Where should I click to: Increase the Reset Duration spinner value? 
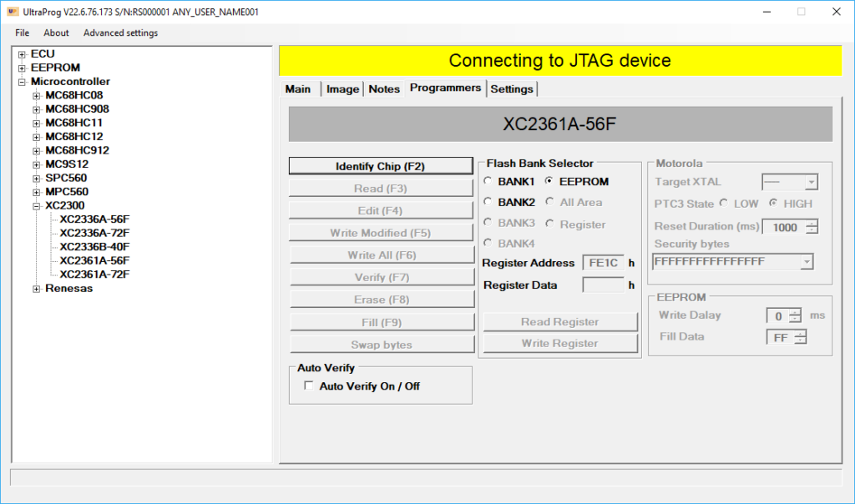[812, 223]
